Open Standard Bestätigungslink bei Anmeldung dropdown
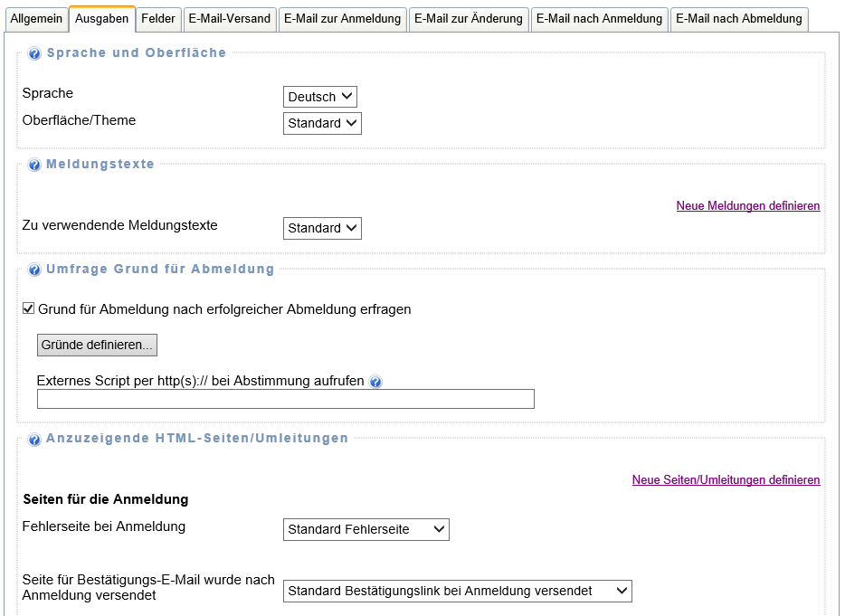Viewport: 845px width, 616px height. [x=457, y=591]
